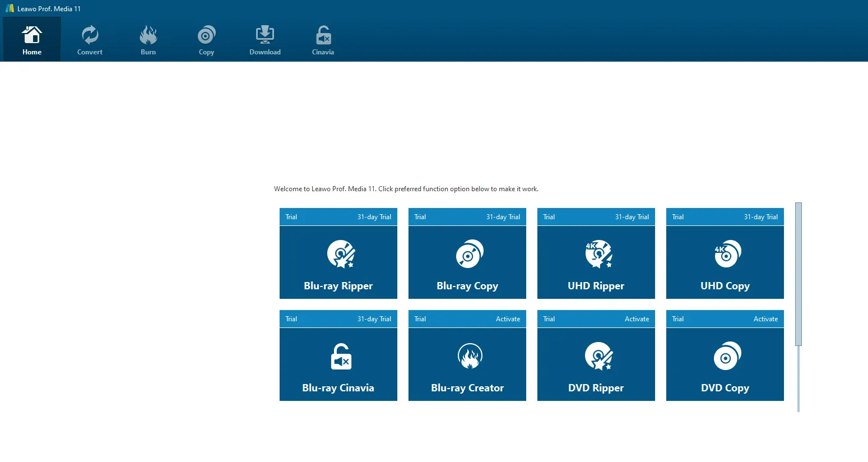Click the UHD Copy 4K disc icon

coord(727,254)
